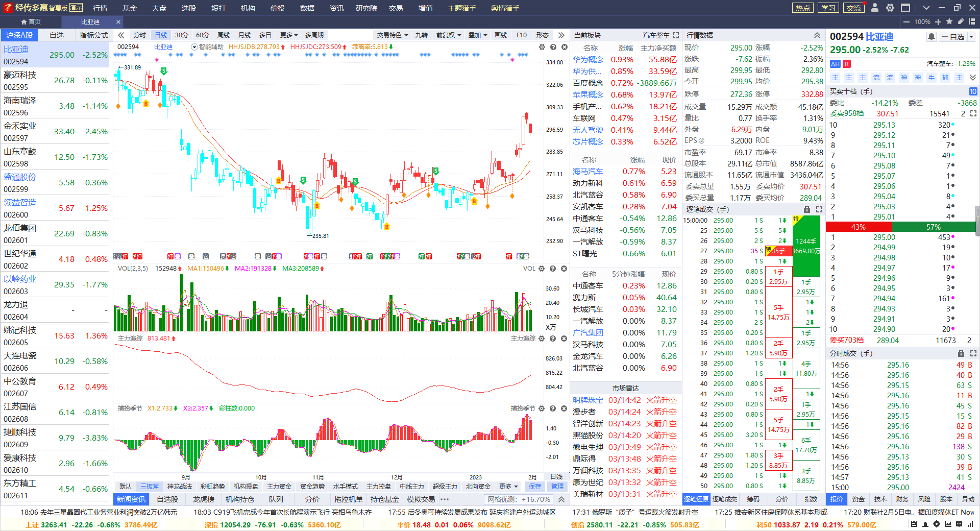Switch to 多周期 view
The height and width of the screenshot is (531, 980).
pyautogui.click(x=314, y=35)
